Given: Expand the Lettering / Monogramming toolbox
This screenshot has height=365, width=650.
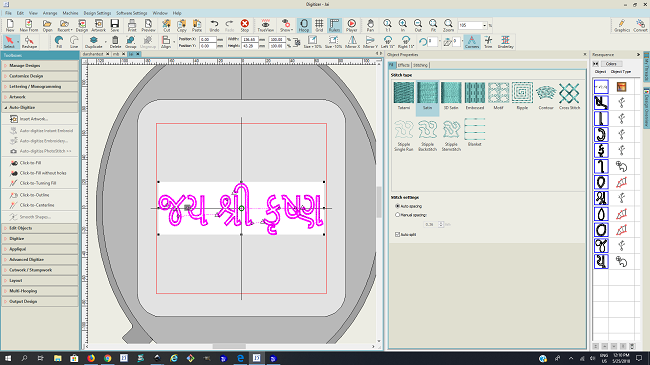Looking at the screenshot, I should click(x=40, y=86).
